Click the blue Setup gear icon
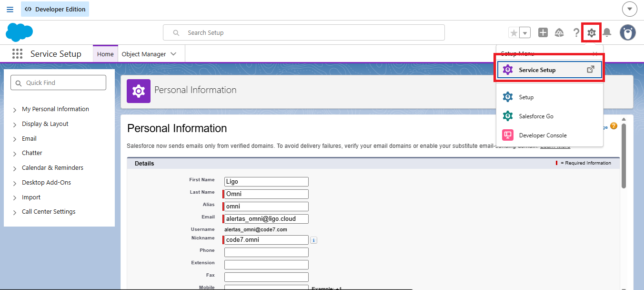The width and height of the screenshot is (644, 290). [508, 97]
